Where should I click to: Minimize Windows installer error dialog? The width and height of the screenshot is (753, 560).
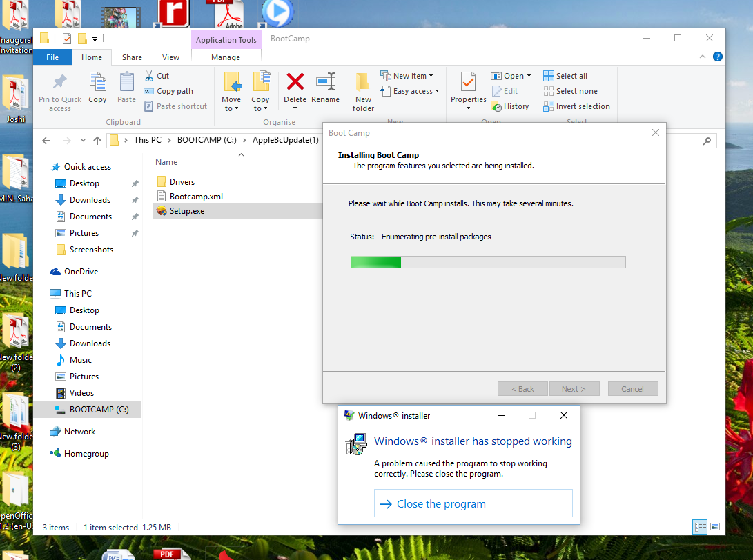click(x=501, y=415)
